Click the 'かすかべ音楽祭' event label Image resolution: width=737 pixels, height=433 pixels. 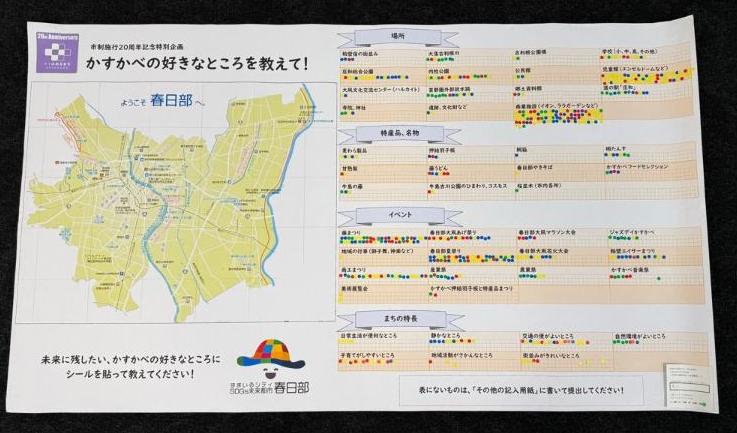(630, 270)
